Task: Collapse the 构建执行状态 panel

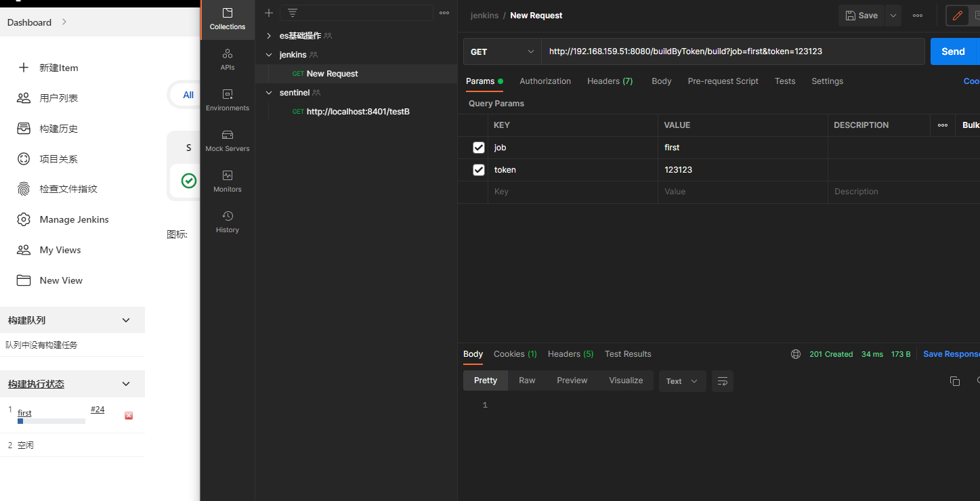Action: (x=126, y=384)
